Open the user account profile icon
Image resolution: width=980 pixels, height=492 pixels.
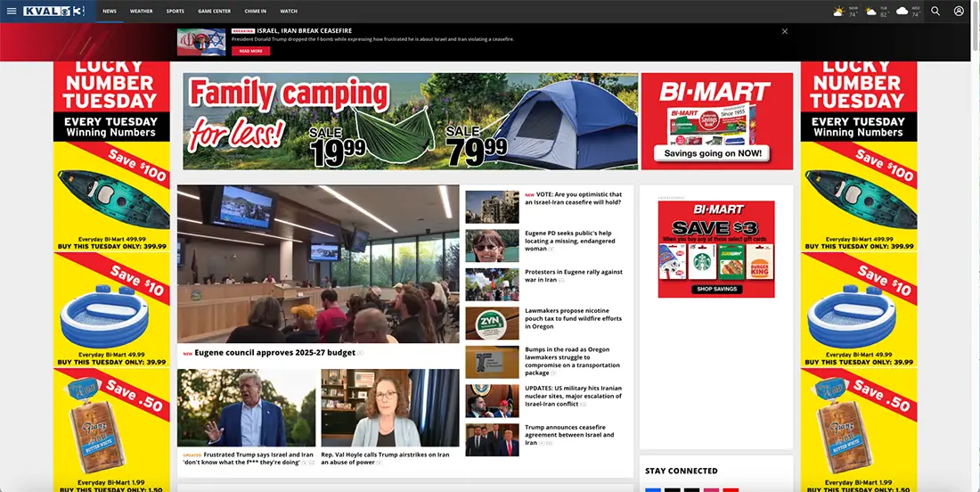pyautogui.click(x=959, y=12)
